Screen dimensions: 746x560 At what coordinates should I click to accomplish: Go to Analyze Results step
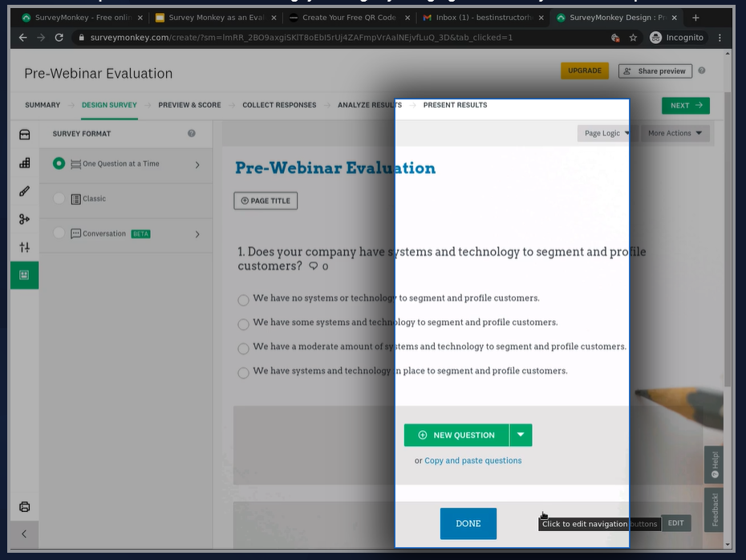(x=370, y=104)
